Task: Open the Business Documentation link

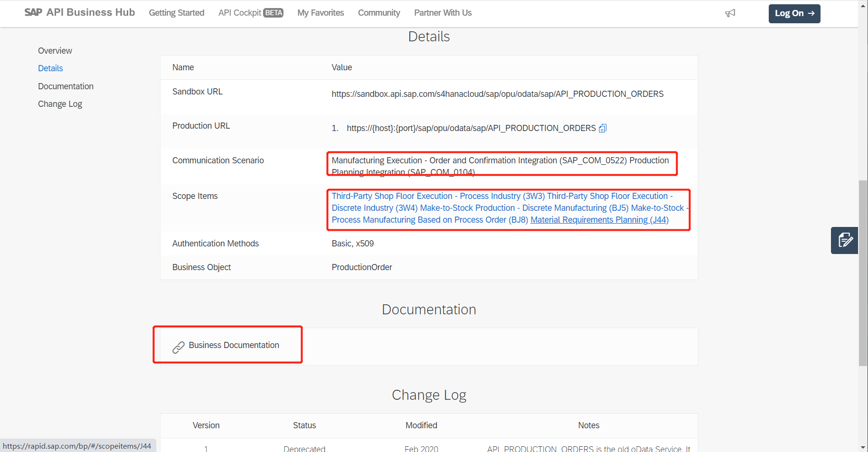Action: pyautogui.click(x=234, y=345)
